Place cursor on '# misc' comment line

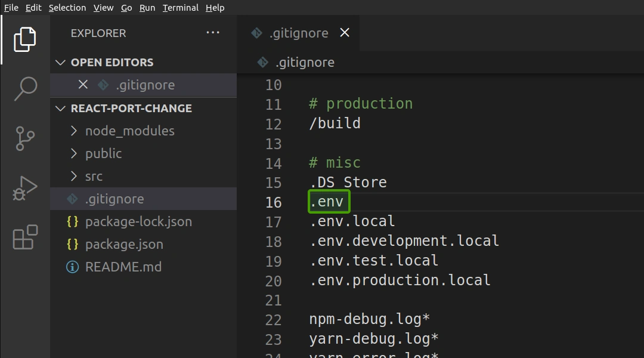pyautogui.click(x=335, y=163)
